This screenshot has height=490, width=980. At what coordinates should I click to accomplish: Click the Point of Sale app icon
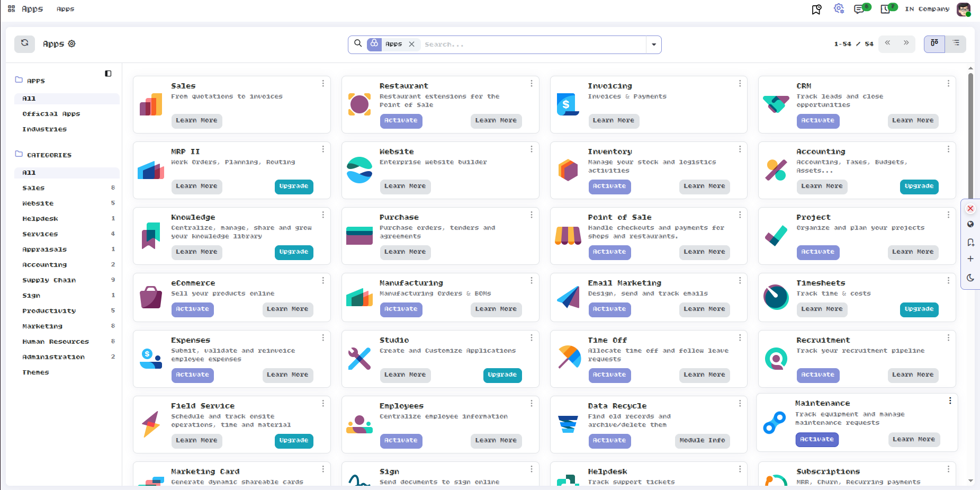tap(568, 236)
